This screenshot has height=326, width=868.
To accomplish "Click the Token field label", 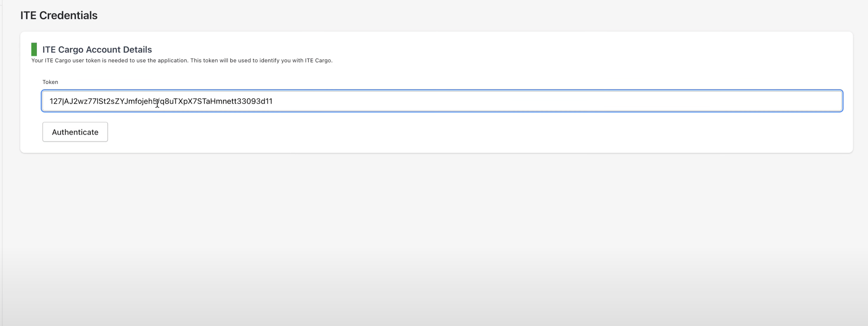I will coord(50,82).
